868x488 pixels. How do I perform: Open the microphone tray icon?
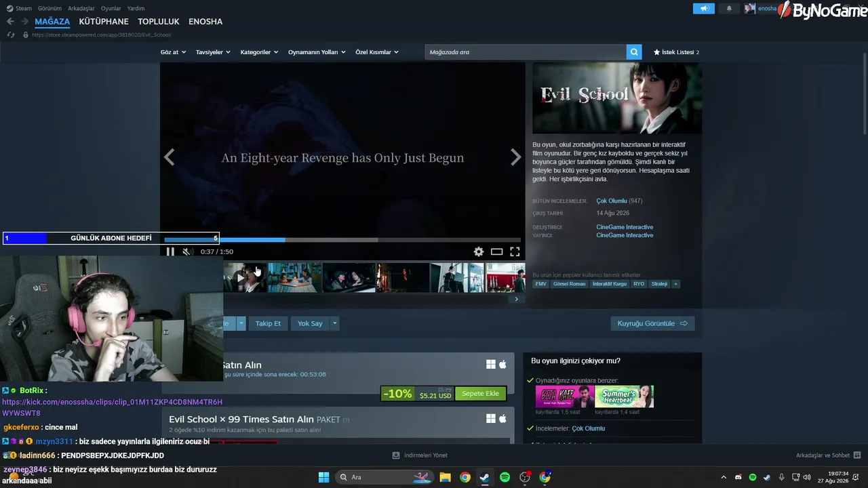(782, 477)
